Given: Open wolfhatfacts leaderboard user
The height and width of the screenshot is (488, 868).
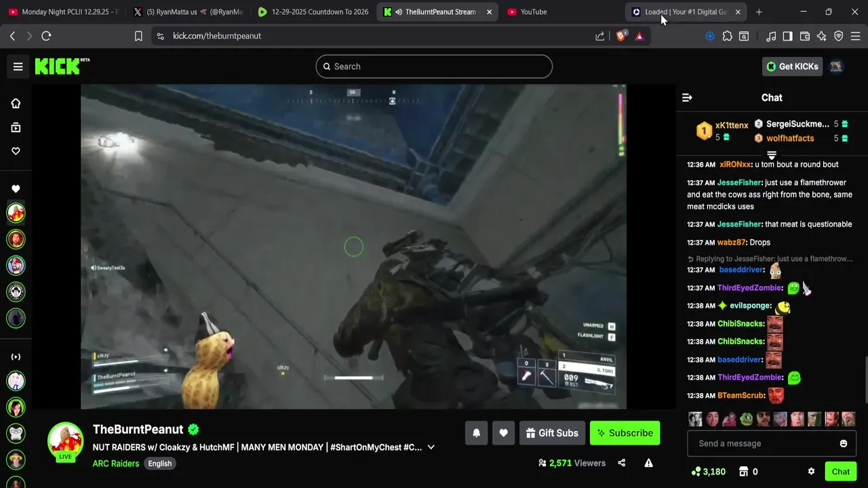Looking at the screenshot, I should (x=790, y=138).
